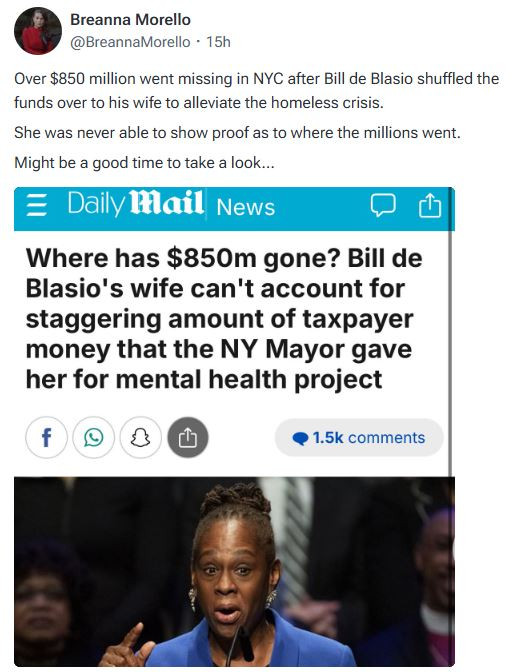This screenshot has height=672, width=512.
Task: Tap the share icon in blue header
Action: click(x=429, y=205)
